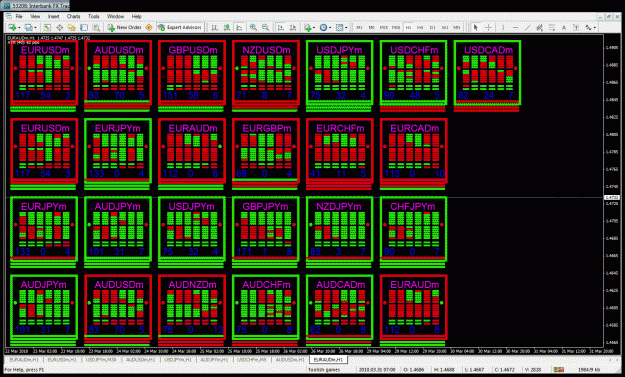
Task: Open the Indicators list icon
Action: coord(307,27)
